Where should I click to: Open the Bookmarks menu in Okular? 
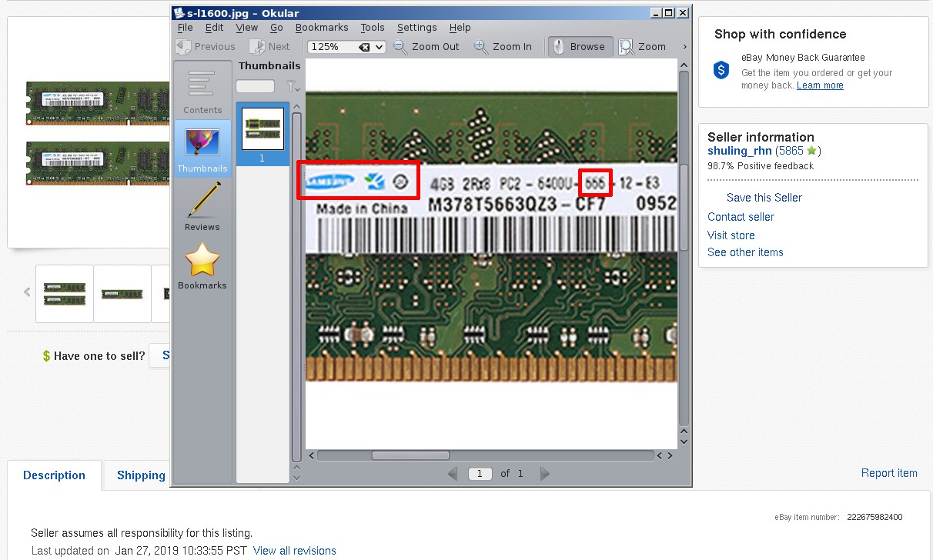(x=322, y=28)
